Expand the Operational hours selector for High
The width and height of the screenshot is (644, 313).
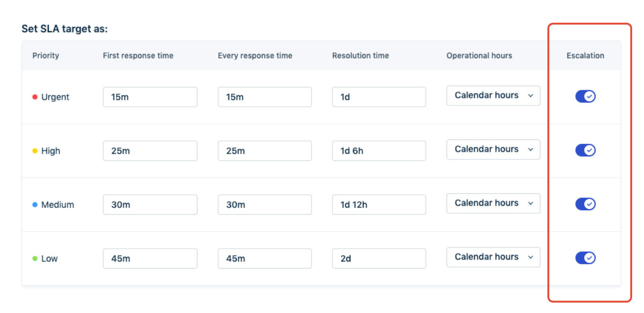(x=493, y=149)
